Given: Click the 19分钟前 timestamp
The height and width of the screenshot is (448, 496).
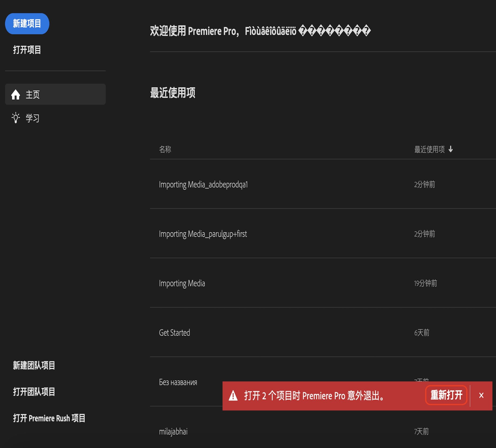Looking at the screenshot, I should click(426, 283).
